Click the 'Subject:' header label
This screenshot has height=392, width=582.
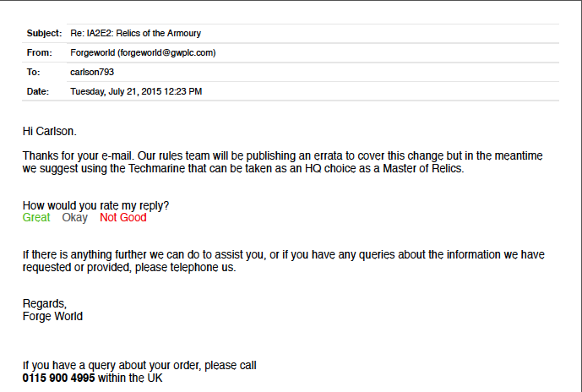pyautogui.click(x=44, y=33)
